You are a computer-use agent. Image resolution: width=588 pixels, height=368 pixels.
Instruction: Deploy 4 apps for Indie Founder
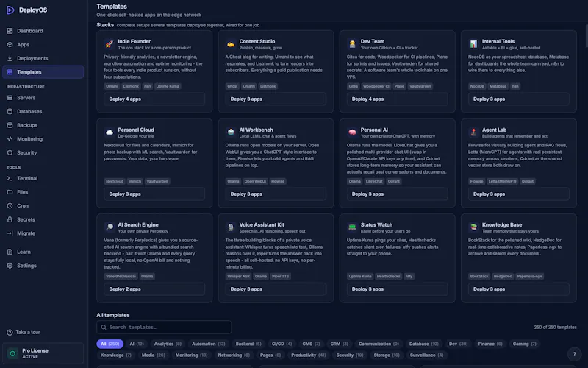(x=154, y=99)
